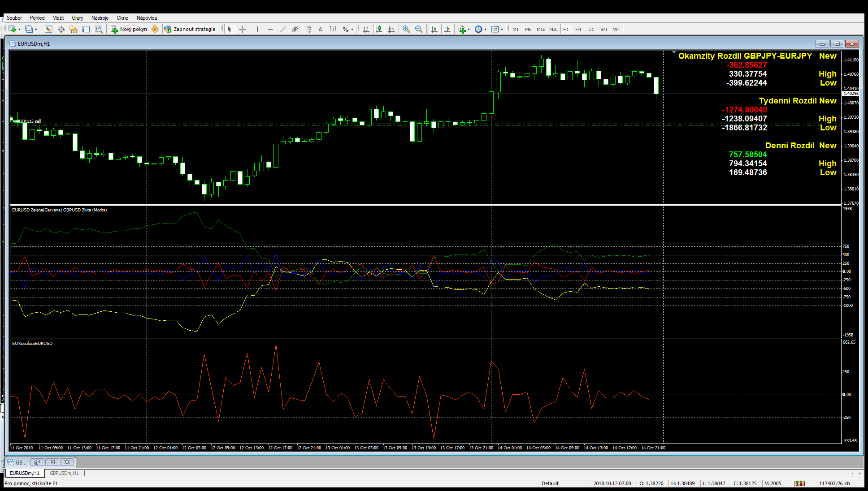Toggle the chart auto scroll button
This screenshot has width=868, height=491.
click(434, 29)
